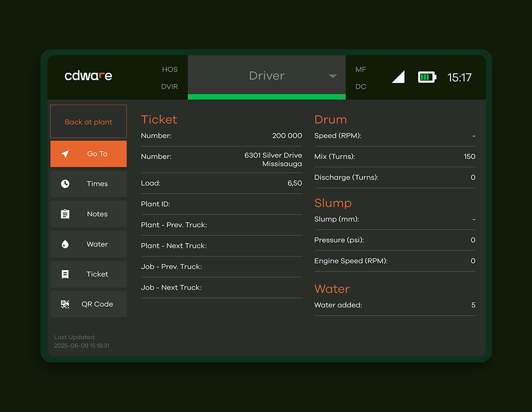Viewport: 532px width, 412px height.
Task: Click the Job - Next Truck row
Action: [x=221, y=288]
